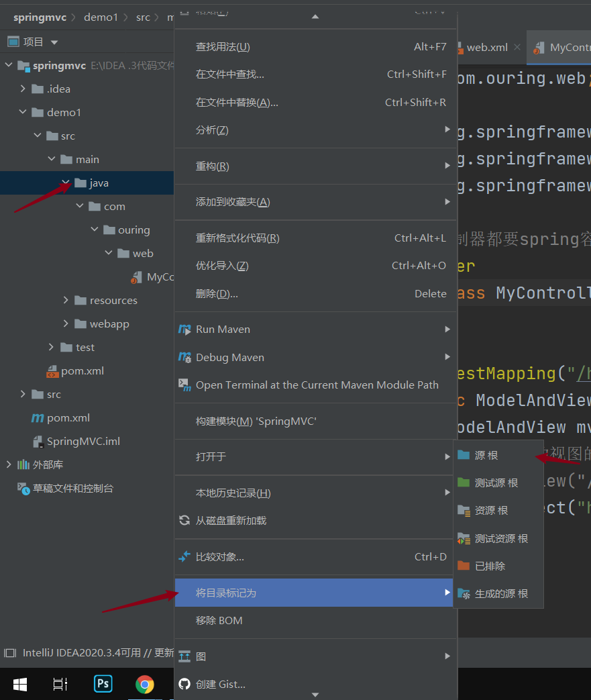This screenshot has width=591, height=700.
Task: Click the 外部库 library icon
Action: pos(23,464)
